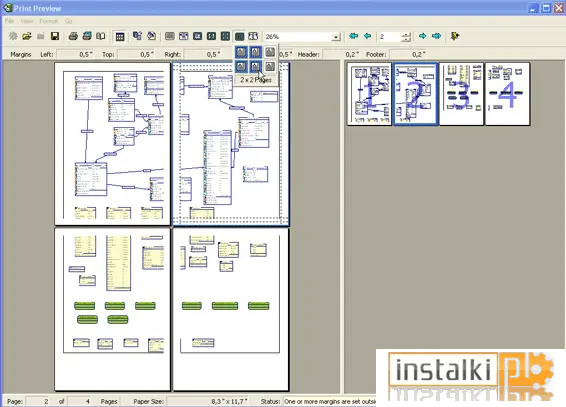Go to previous page arrow
This screenshot has width=566, height=407.
[367, 36]
